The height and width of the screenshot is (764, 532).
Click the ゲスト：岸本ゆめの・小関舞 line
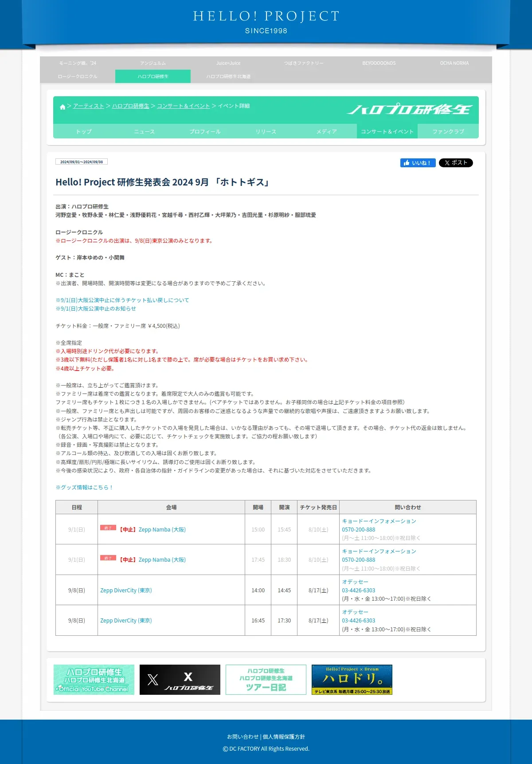click(x=90, y=258)
